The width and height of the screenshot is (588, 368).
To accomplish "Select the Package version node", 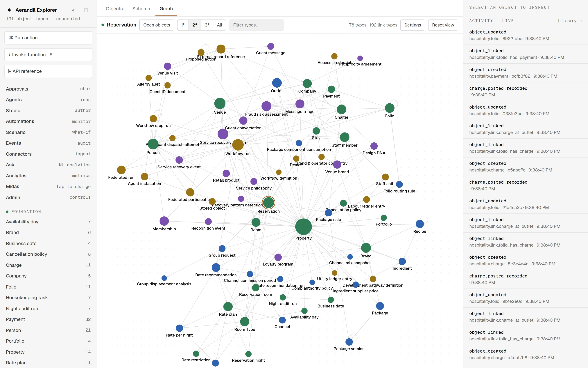I will (x=349, y=342).
